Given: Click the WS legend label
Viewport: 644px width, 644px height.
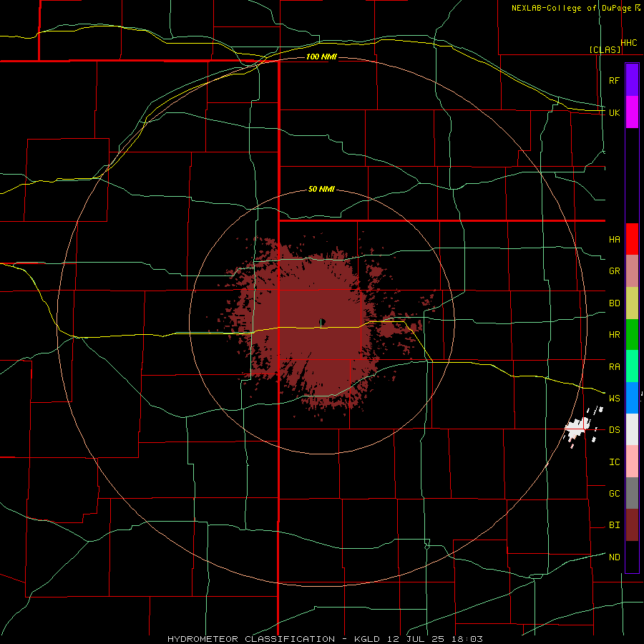Looking at the screenshot, I should tap(614, 399).
